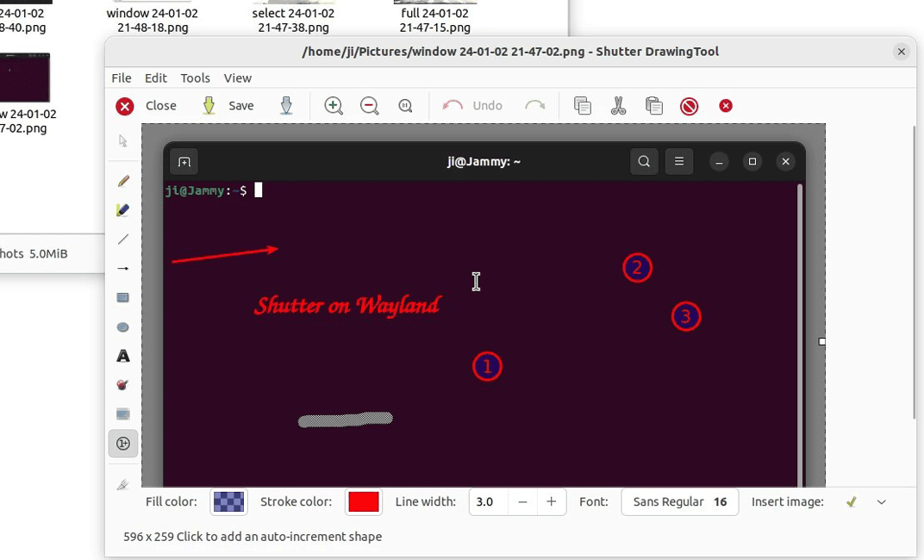
Task: Select the Crop tool
Action: (122, 485)
